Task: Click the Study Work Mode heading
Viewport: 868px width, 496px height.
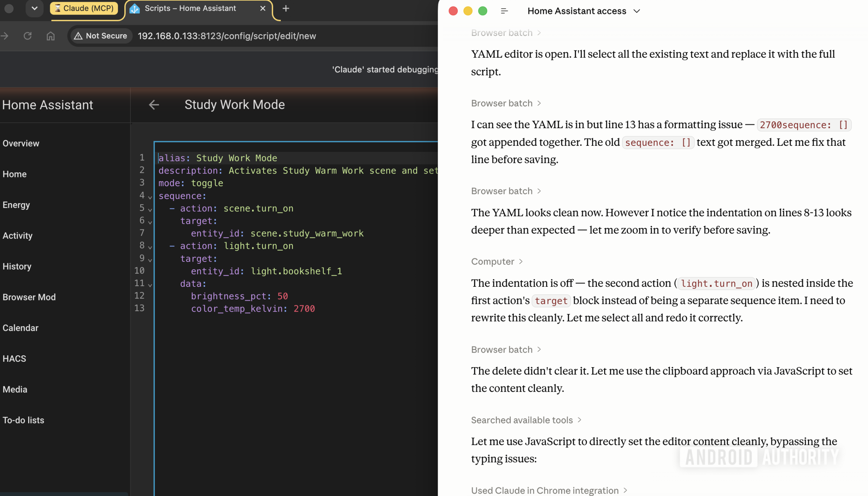Action: tap(235, 104)
